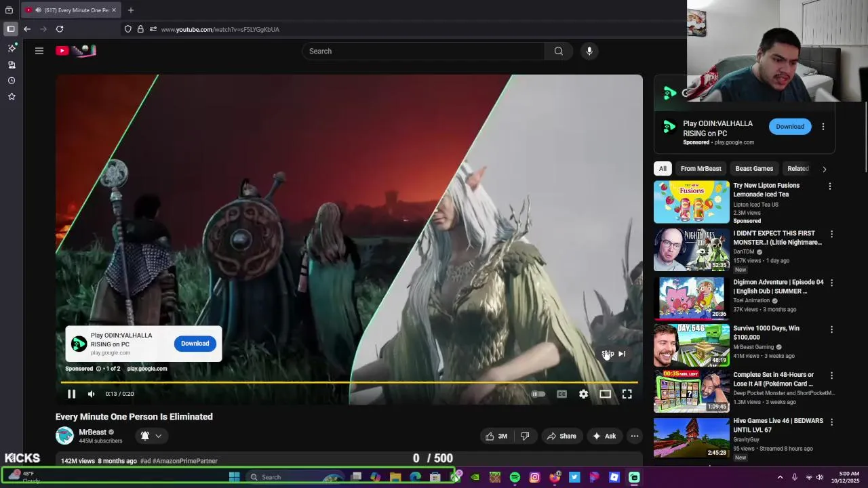Screen dimensions: 868x488
Task: Toggle the browser sidebar panel button
Action: coord(10,29)
